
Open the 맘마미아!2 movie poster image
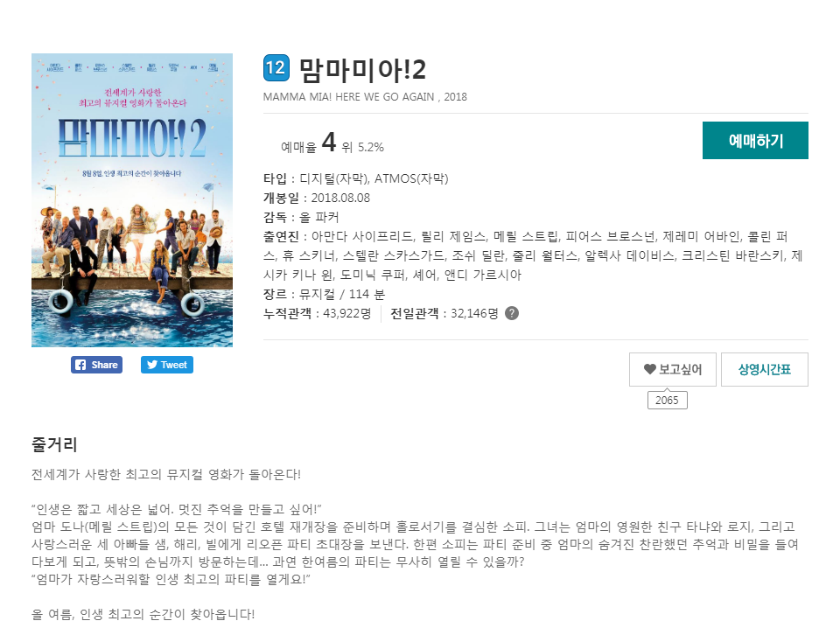click(132, 199)
